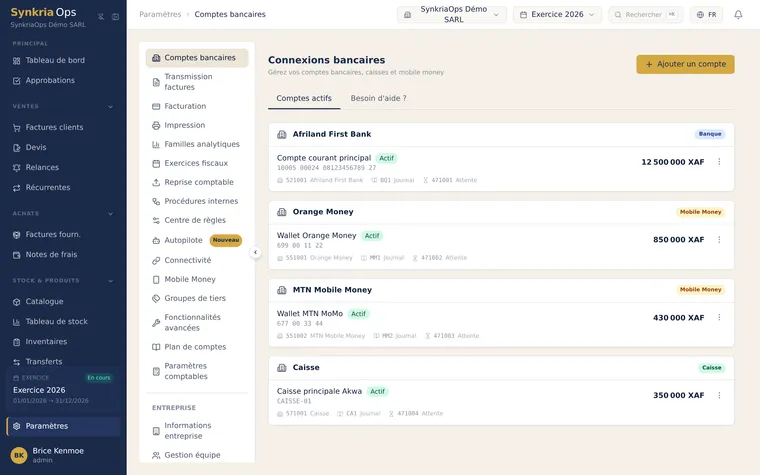Open Notes de frais in the sidebar
Viewport: 760px width, 475px height.
[63, 254]
